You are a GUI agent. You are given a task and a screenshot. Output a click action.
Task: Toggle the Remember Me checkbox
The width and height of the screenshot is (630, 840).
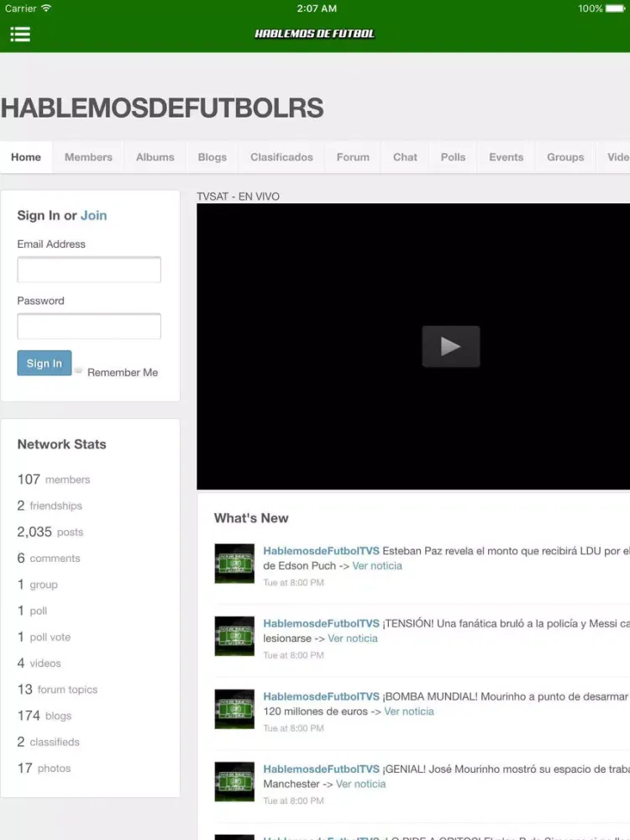pos(79,370)
